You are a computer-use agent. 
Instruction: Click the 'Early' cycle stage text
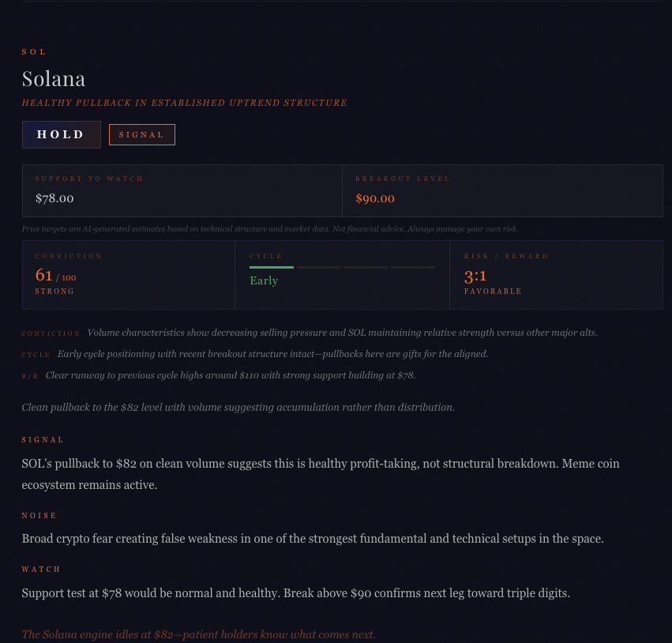pyautogui.click(x=264, y=280)
